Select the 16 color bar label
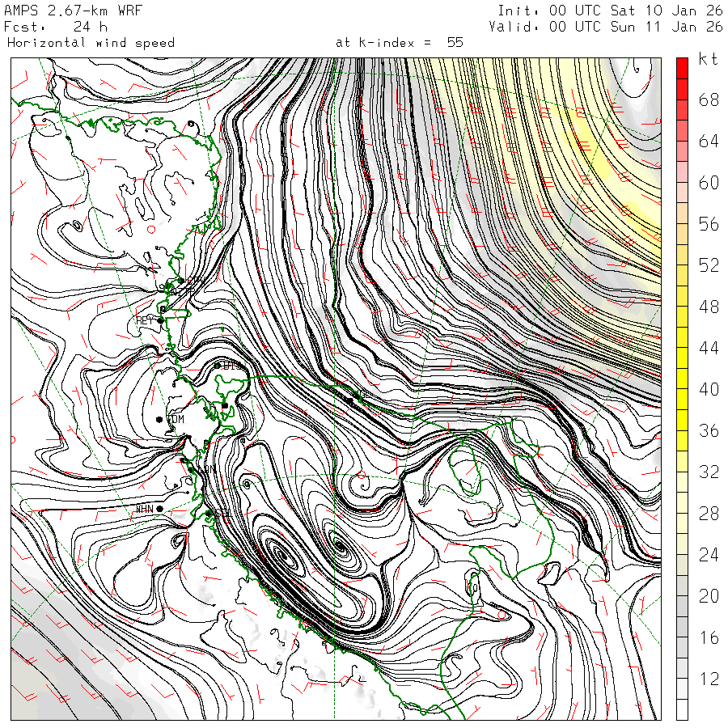The image size is (728, 728). (709, 638)
